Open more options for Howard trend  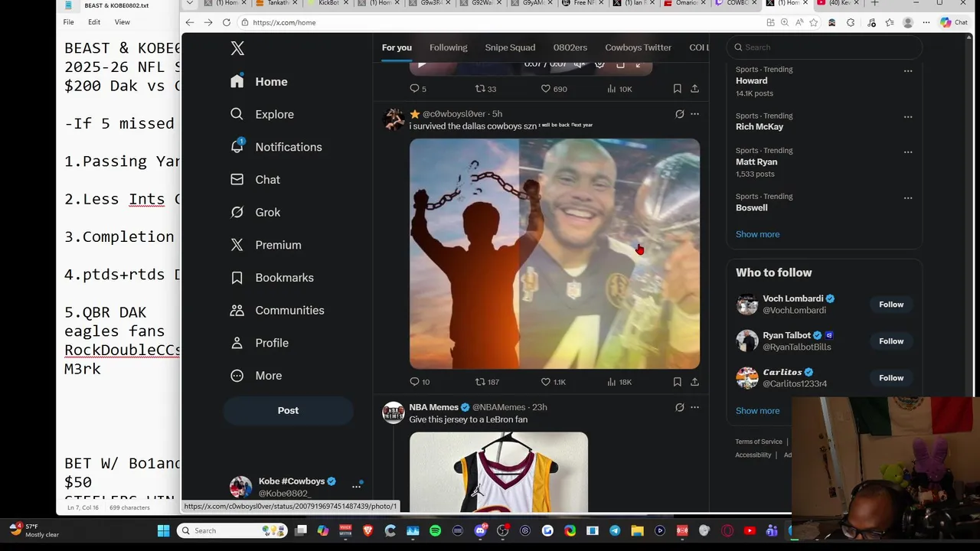908,71
